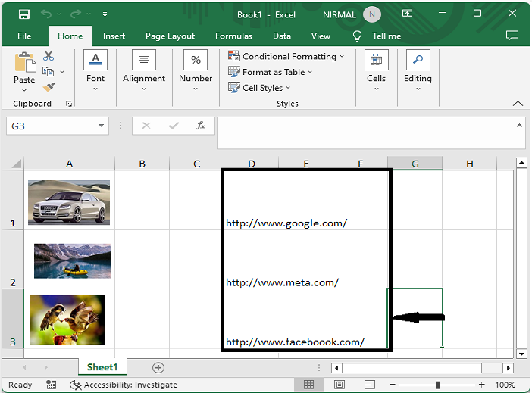
Task: Click Accessibility: Investigate in status bar
Action: point(123,385)
